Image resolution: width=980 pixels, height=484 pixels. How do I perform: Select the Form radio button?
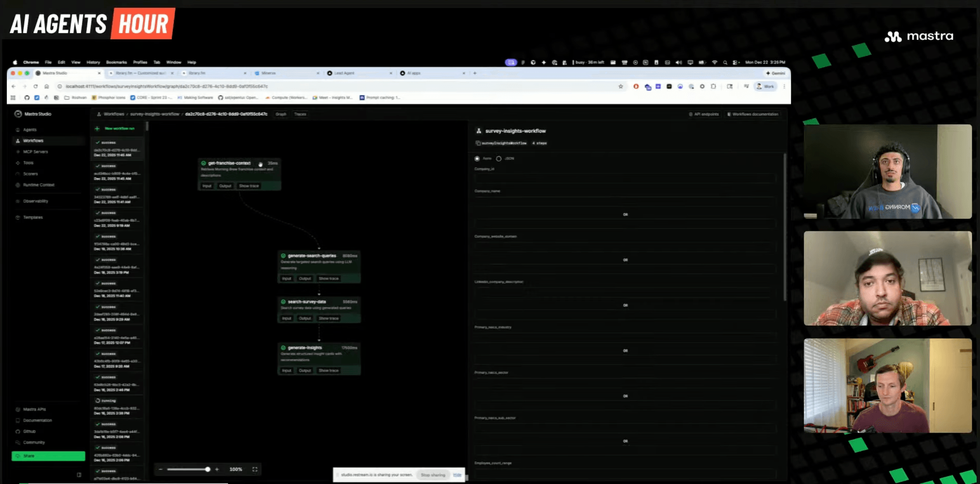[477, 158]
